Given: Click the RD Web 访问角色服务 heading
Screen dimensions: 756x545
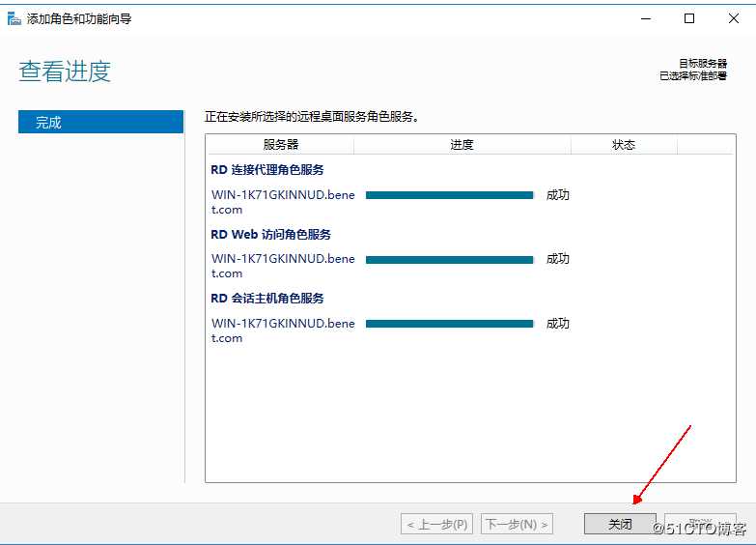Looking at the screenshot, I should pos(271,234).
